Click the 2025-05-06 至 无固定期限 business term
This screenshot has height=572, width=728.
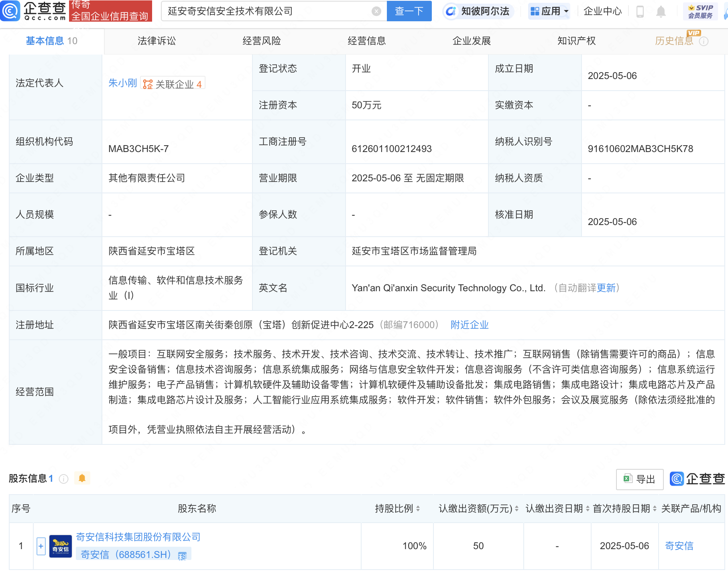click(x=408, y=178)
